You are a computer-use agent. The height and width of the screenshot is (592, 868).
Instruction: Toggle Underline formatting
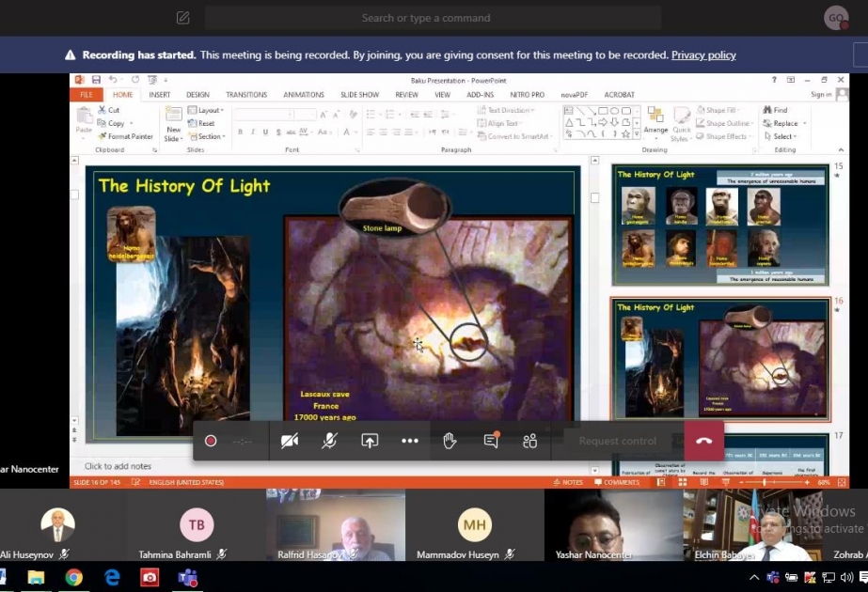pos(266,132)
